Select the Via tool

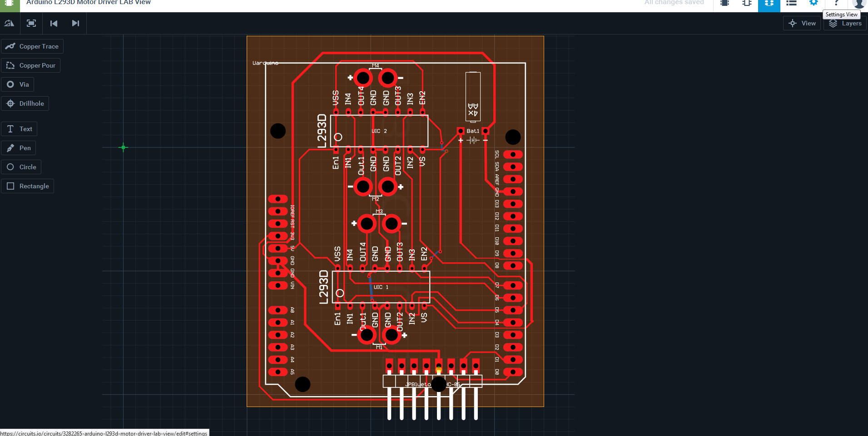pyautogui.click(x=18, y=84)
